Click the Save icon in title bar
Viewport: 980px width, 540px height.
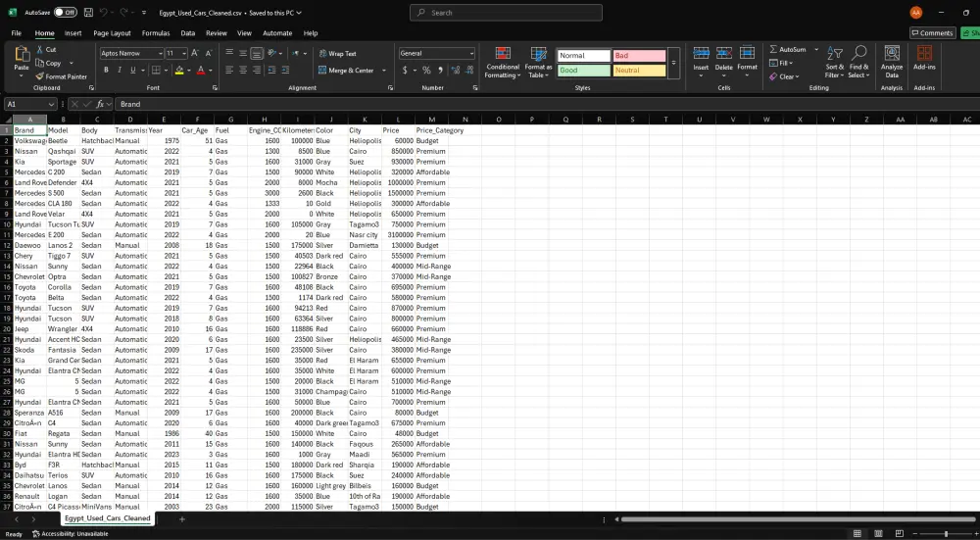[x=88, y=13]
